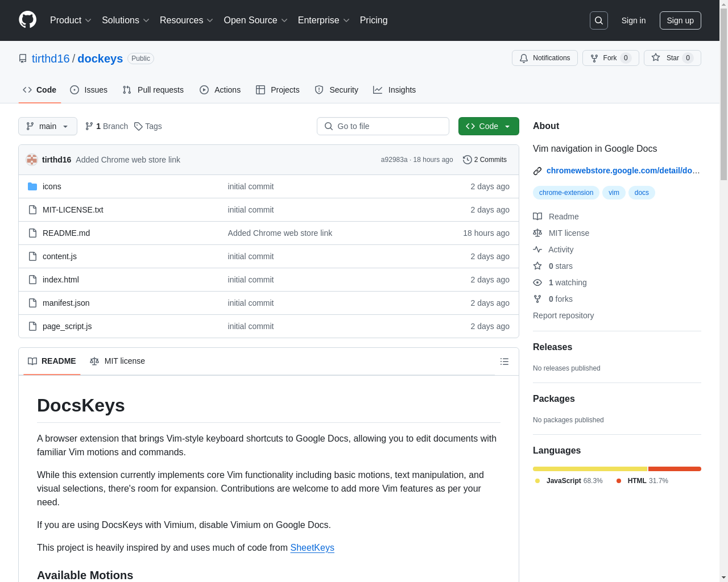
Task: Click the Fork button
Action: pos(611,58)
